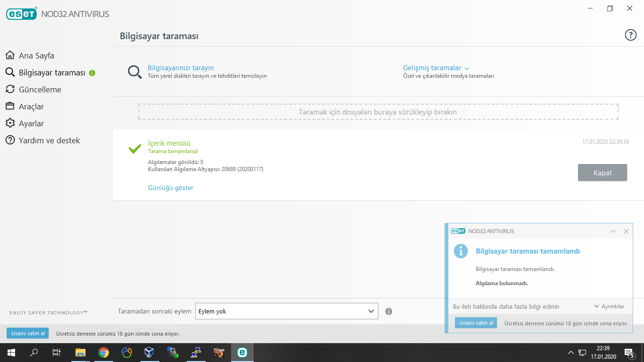Viewport: 644px width, 362px height.
Task: Click the trial expiry text in notification popup
Action: click(566, 323)
